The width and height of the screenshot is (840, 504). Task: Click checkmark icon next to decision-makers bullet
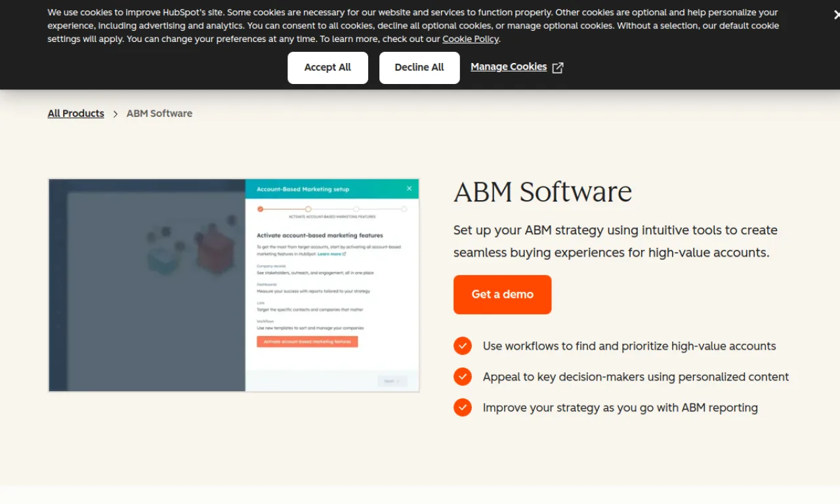pos(463,377)
